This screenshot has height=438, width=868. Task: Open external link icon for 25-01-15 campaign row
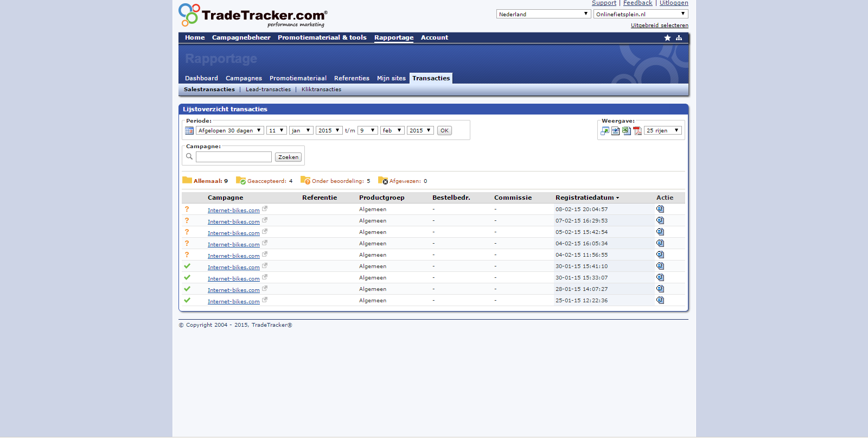265,300
